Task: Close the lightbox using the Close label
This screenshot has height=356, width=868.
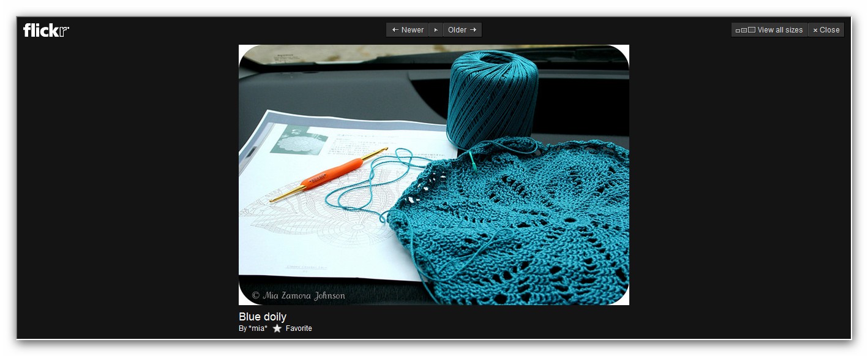Action: 829,30
